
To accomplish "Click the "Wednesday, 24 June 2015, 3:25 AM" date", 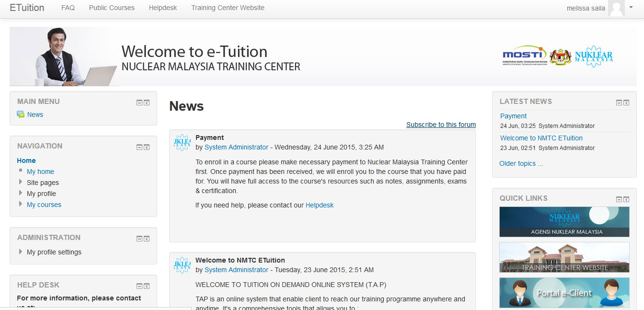I will (x=329, y=147).
